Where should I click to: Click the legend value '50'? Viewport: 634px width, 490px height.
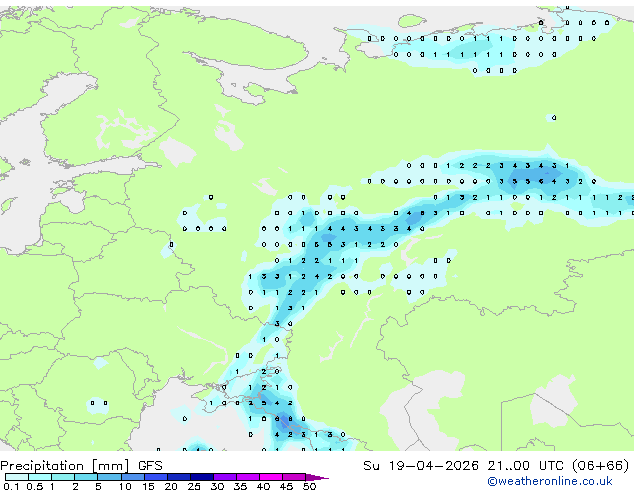[309, 486]
